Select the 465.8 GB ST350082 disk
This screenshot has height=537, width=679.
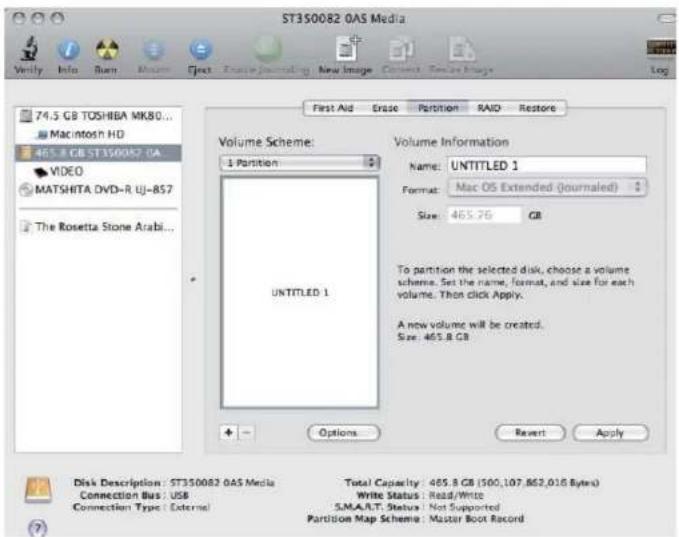pyautogui.click(x=98, y=153)
